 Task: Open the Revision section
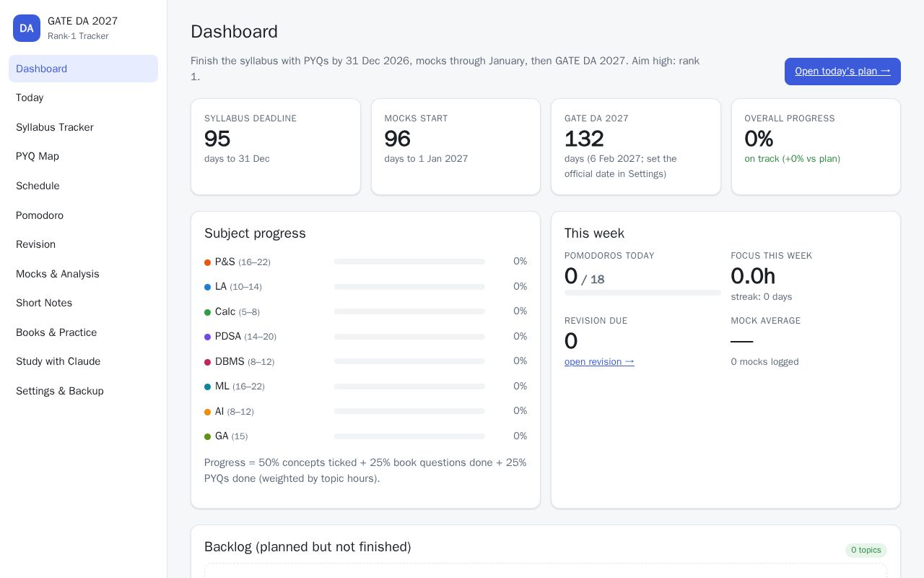click(x=83, y=244)
